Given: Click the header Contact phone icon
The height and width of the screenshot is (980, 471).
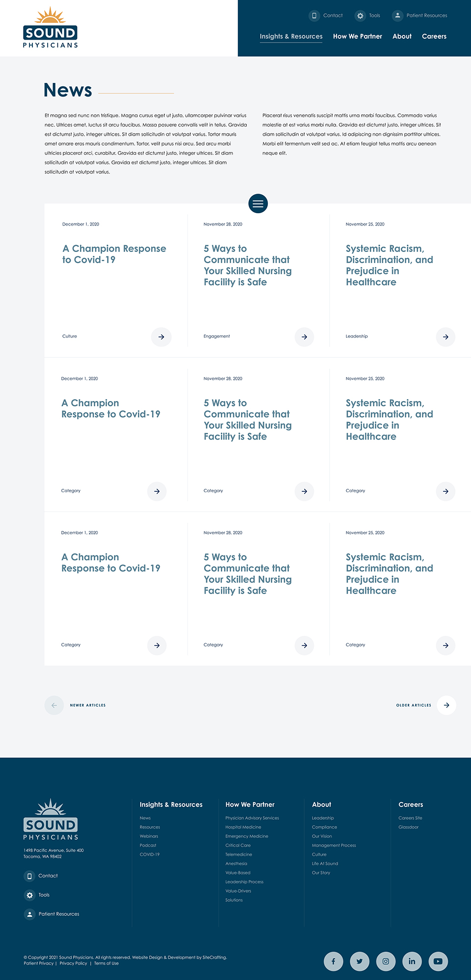Looking at the screenshot, I should pyautogui.click(x=314, y=16).
